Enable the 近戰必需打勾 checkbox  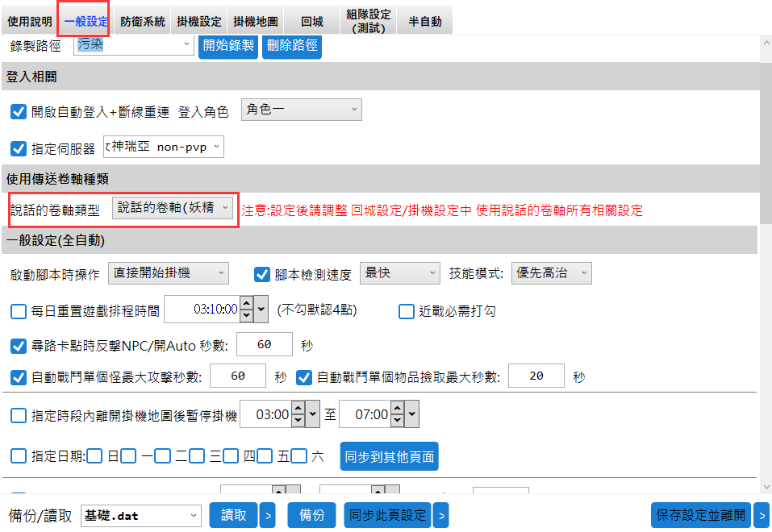407,311
